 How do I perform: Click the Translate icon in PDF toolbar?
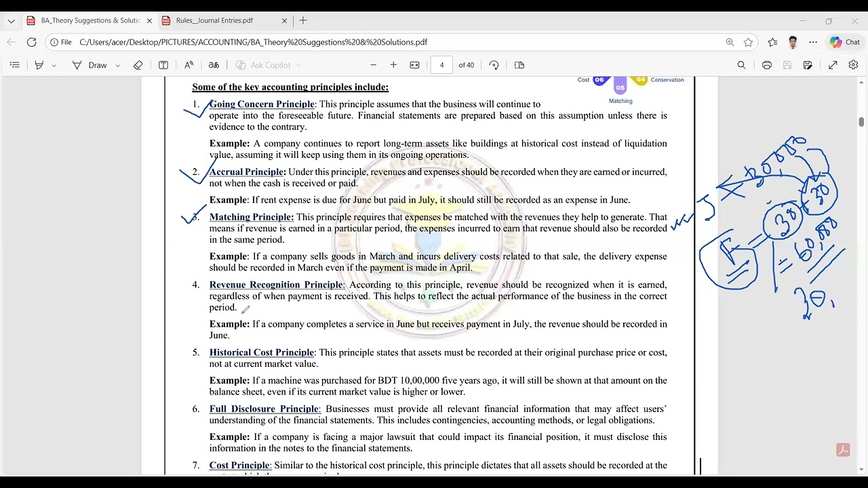point(214,65)
